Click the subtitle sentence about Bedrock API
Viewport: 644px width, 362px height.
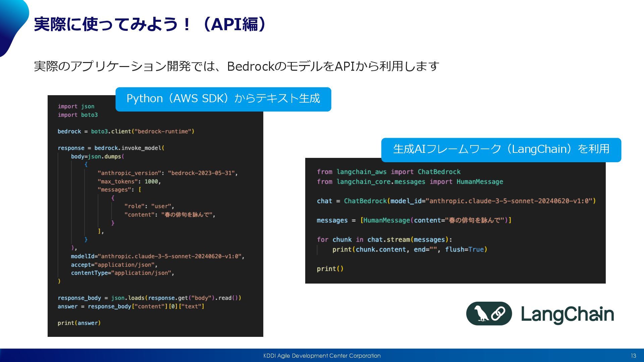point(236,66)
